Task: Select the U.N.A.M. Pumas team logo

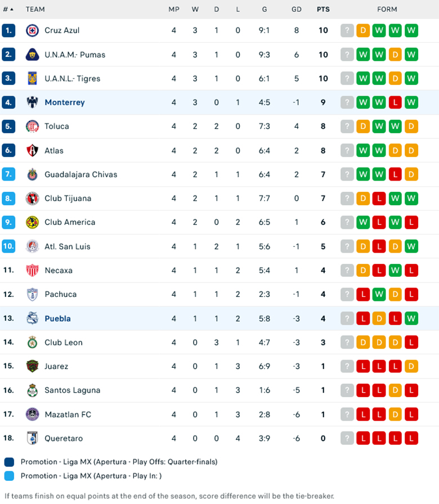Action: tap(32, 55)
